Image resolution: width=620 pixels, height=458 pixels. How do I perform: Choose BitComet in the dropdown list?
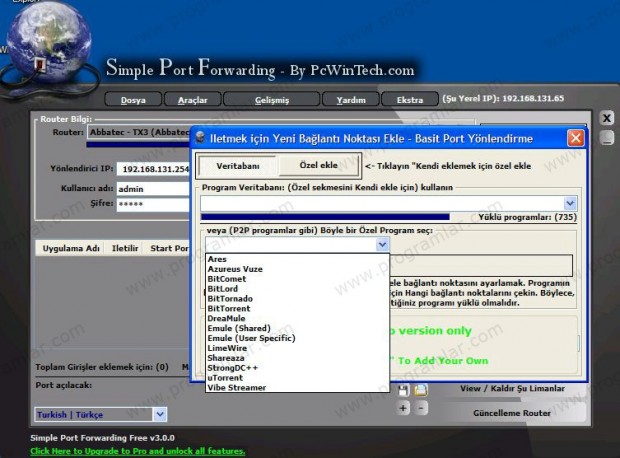[297, 279]
